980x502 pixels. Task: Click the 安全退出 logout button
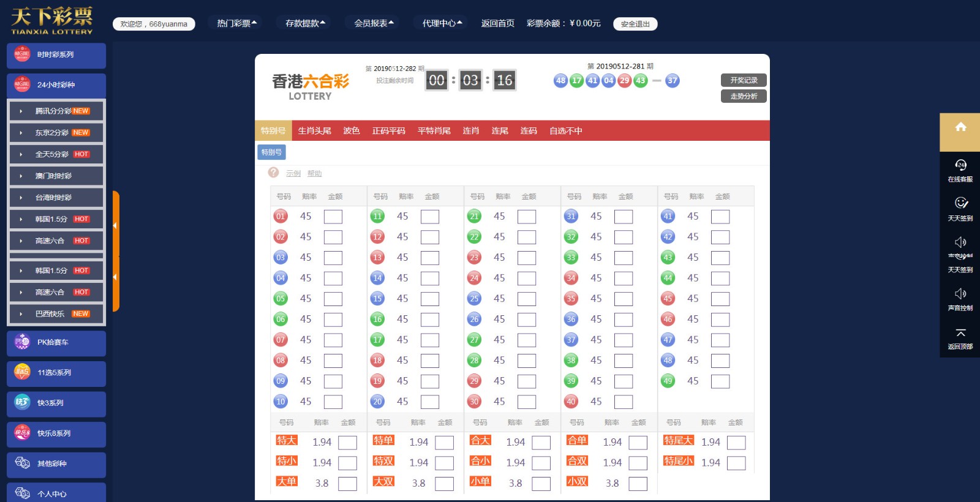(635, 24)
